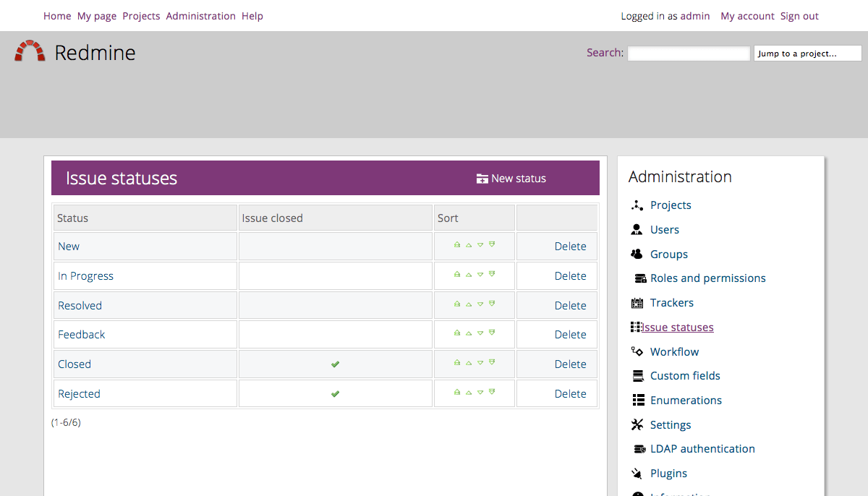Open Custom fields in the sidebar
The image size is (868, 496).
(x=685, y=376)
